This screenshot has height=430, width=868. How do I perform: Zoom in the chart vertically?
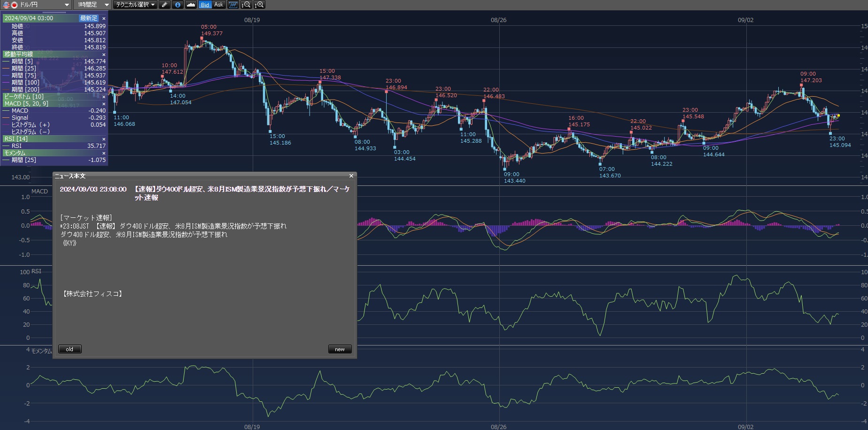[259, 5]
